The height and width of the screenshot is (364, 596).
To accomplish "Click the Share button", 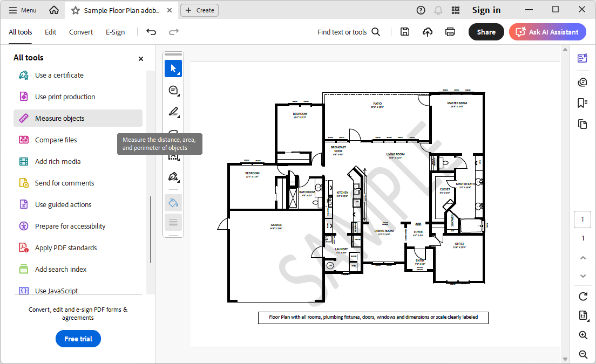I will [486, 32].
